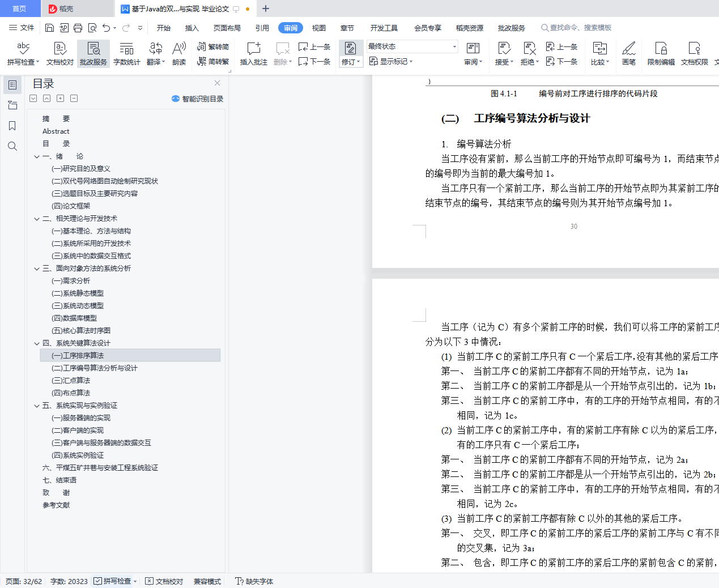The height and width of the screenshot is (588, 719).
Task: Select the 批改服务 ribbon button
Action: 93,54
